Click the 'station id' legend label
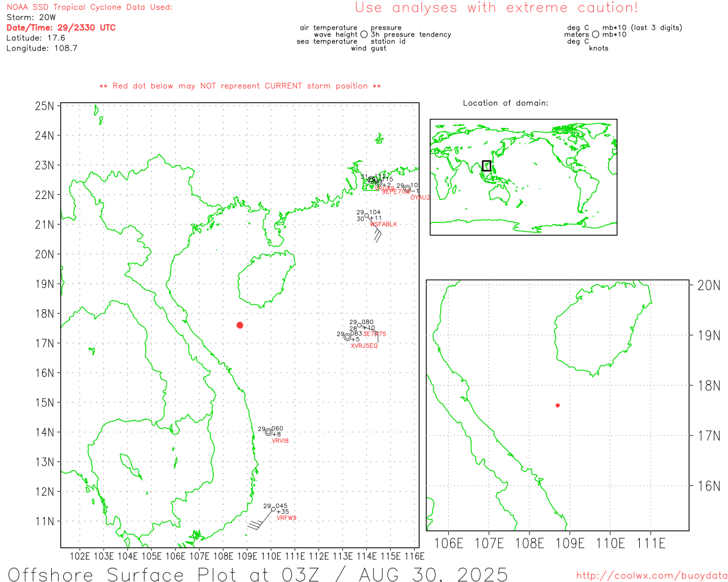Screen dimensions: 728x582 click(x=388, y=41)
